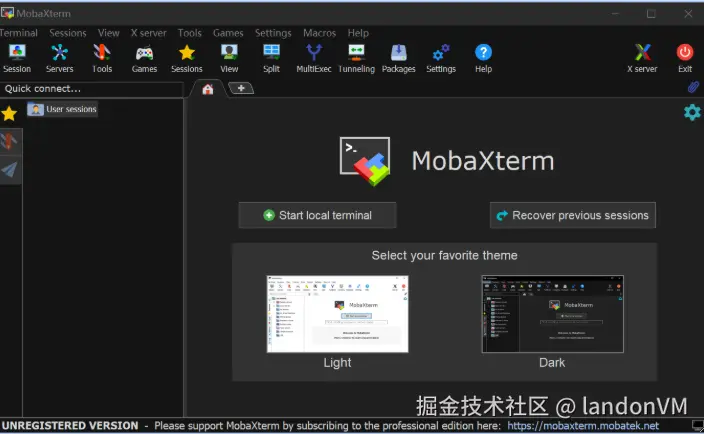Select the yellow star sidebar tab
This screenshot has width=704, height=434.
pyautogui.click(x=9, y=114)
